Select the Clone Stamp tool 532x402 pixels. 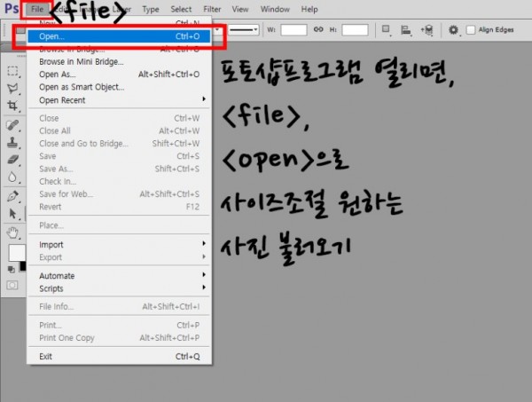(12, 142)
